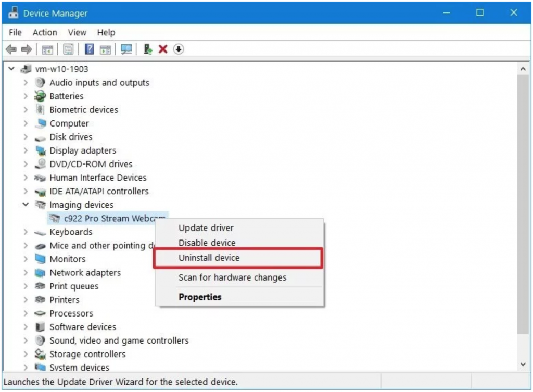Screen dimensions: 533x392
Task: Toggle the console tree pane toolbar icon
Action: pyautogui.click(x=47, y=49)
